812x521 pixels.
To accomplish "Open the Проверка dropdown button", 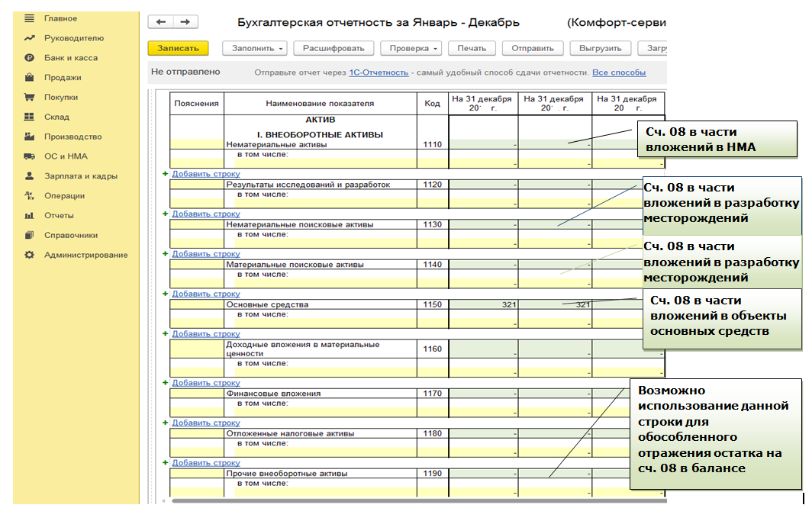I will (x=411, y=48).
